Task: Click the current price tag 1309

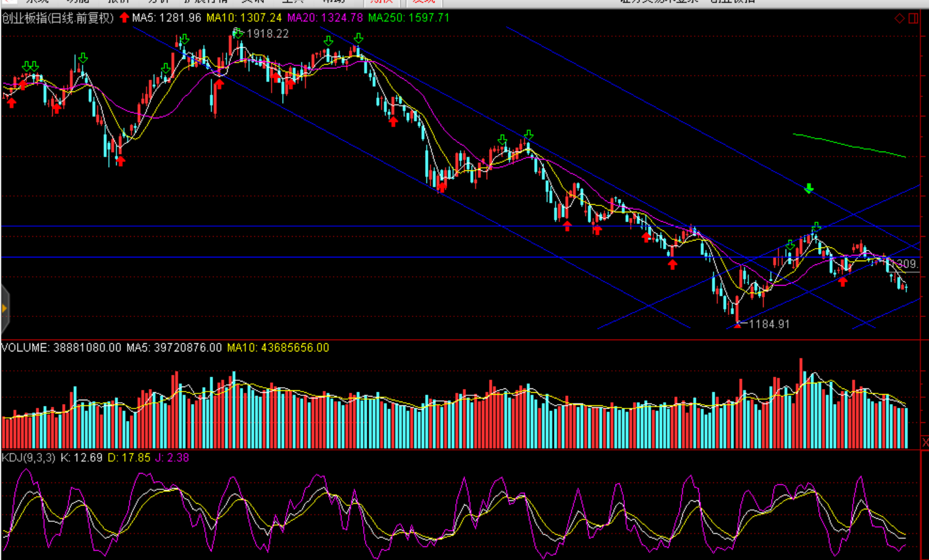Action: (x=906, y=264)
